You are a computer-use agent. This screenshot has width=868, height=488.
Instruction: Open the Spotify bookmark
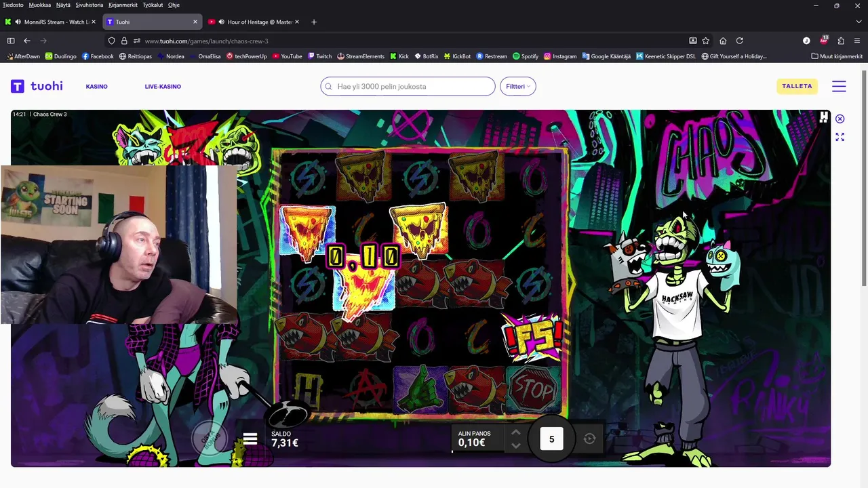click(526, 56)
